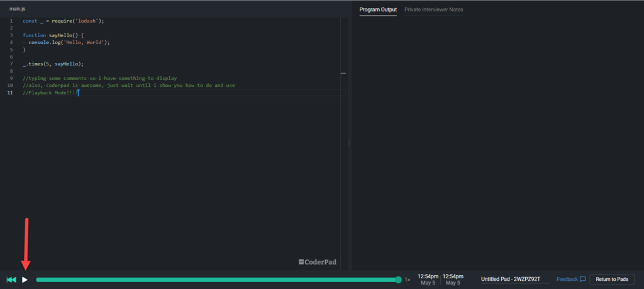Open the Program Output tab
Screen dimensions: 644x289
click(378, 9)
